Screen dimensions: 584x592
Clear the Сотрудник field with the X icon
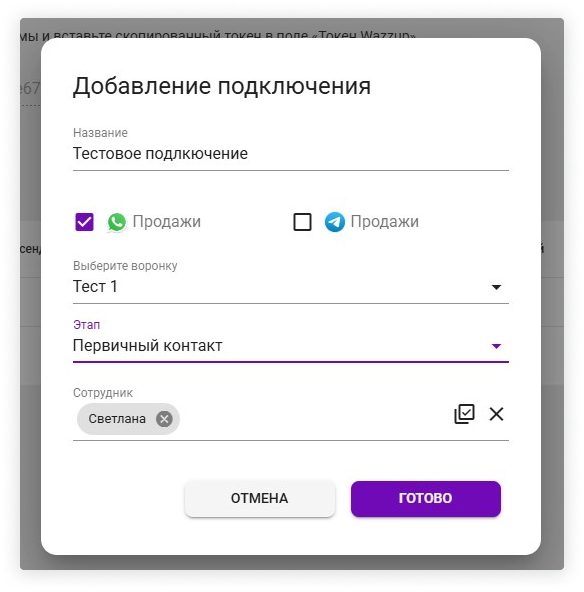click(x=496, y=414)
